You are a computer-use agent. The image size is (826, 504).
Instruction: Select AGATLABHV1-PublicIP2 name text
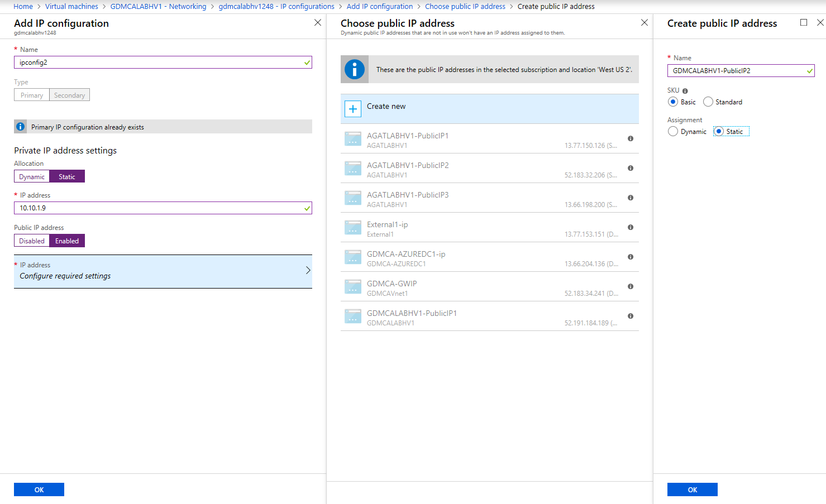point(408,165)
